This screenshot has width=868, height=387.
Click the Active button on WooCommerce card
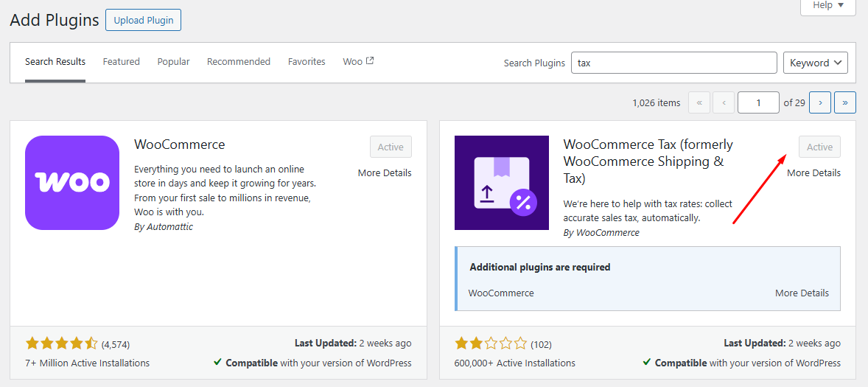(x=391, y=147)
